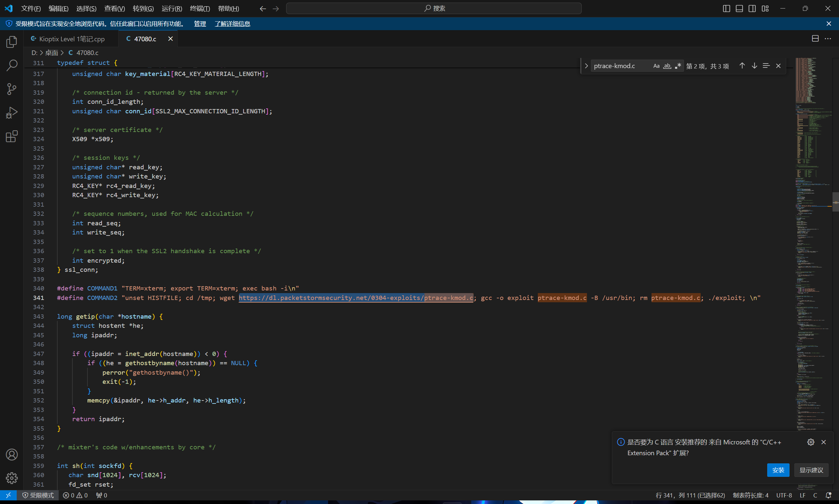The height and width of the screenshot is (504, 839).
Task: Open the 文件(F) menu
Action: 31,9
